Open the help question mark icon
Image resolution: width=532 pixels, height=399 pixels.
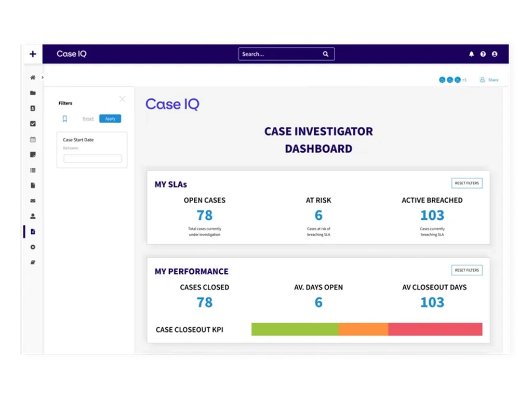point(483,54)
